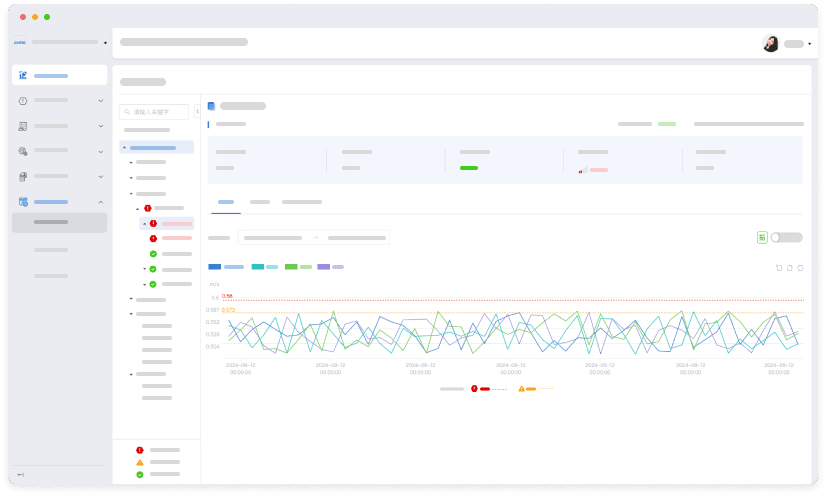Click the user avatar in the top bar
The image size is (826, 496).
pyautogui.click(x=770, y=43)
